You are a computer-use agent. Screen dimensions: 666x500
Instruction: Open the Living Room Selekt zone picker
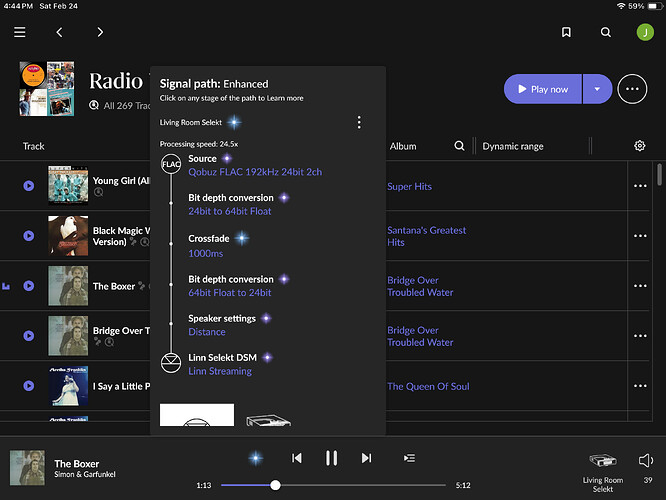(603, 472)
